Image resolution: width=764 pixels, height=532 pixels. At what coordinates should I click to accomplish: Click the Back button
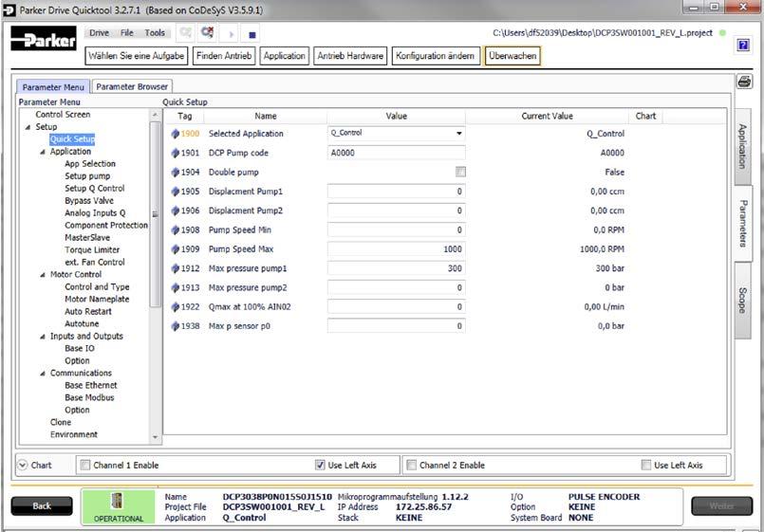click(42, 505)
